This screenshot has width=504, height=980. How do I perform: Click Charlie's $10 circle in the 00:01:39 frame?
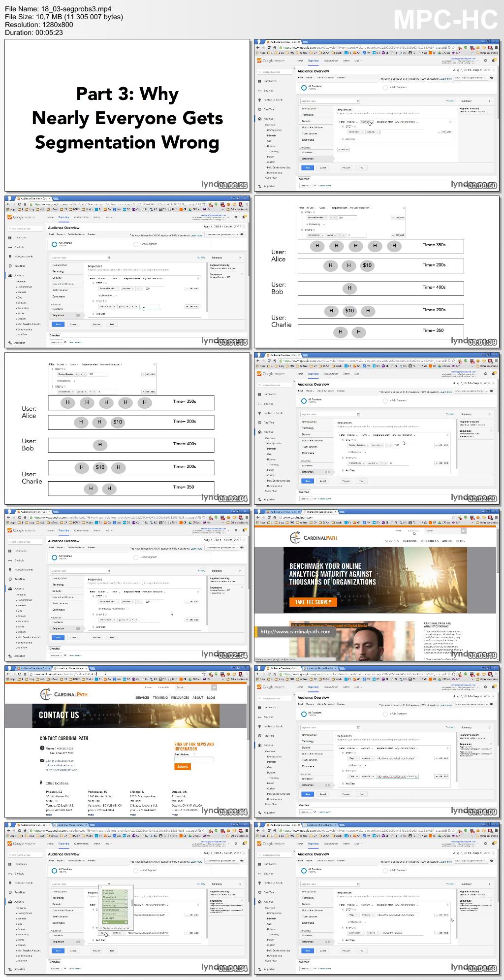point(349,310)
